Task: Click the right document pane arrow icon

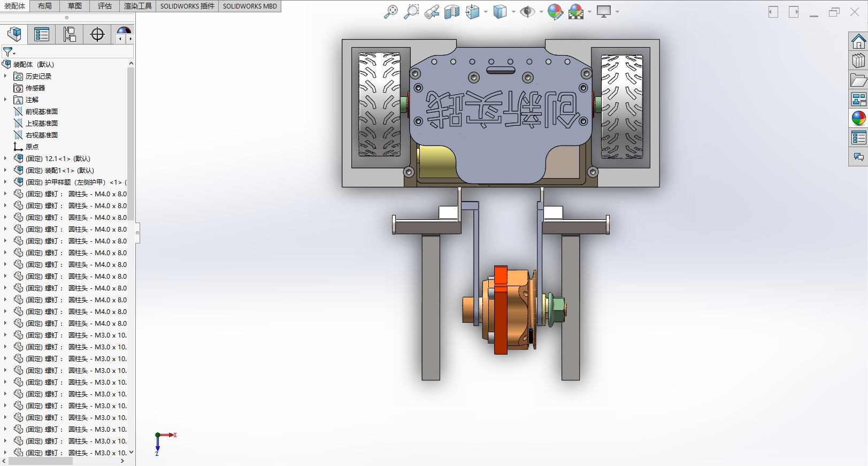Action: (x=794, y=12)
